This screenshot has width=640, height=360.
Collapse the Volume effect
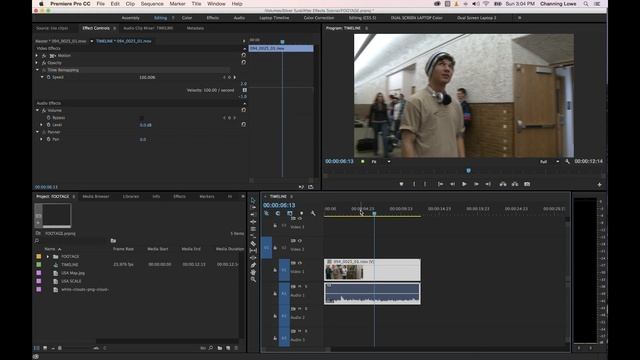pos(37,110)
